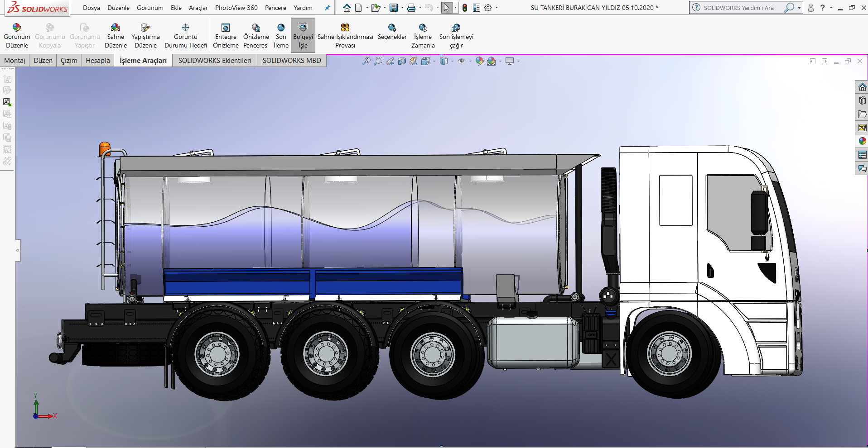Expand the Save dropdown arrow

coord(402,8)
